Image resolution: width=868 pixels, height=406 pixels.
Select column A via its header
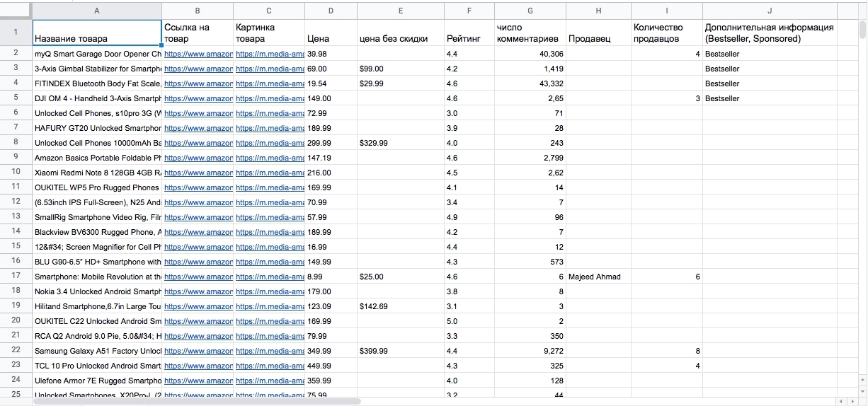point(97,11)
